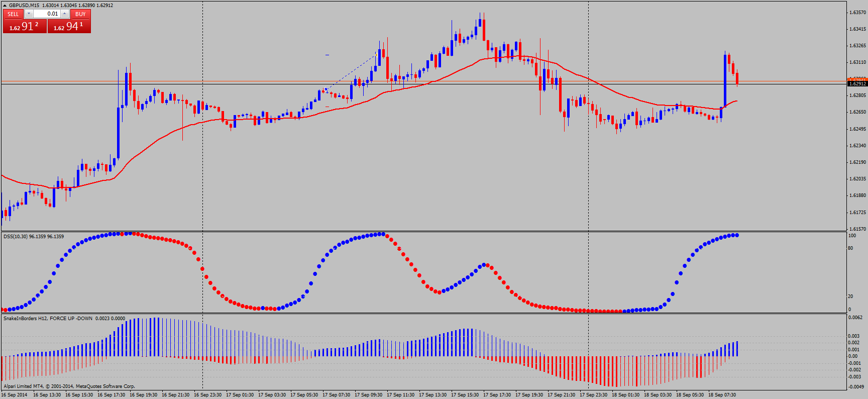Click the 16 Sep 19:30 time axis label
868x399 pixels.
point(143,395)
